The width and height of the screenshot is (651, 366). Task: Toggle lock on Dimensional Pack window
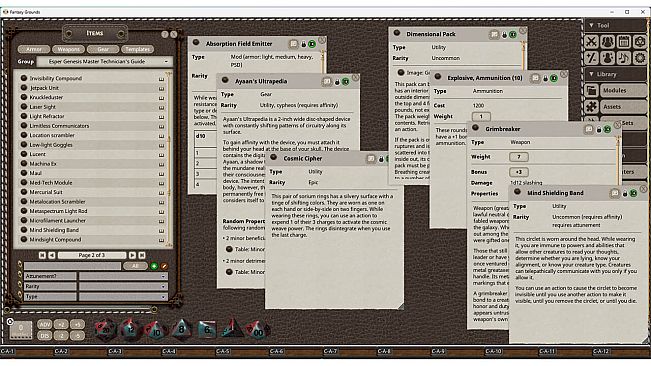click(504, 35)
